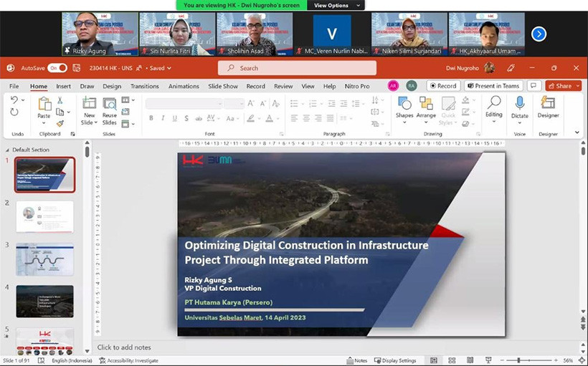The width and height of the screenshot is (588, 366).
Task: Click the Undo arrow icon
Action: point(14,100)
